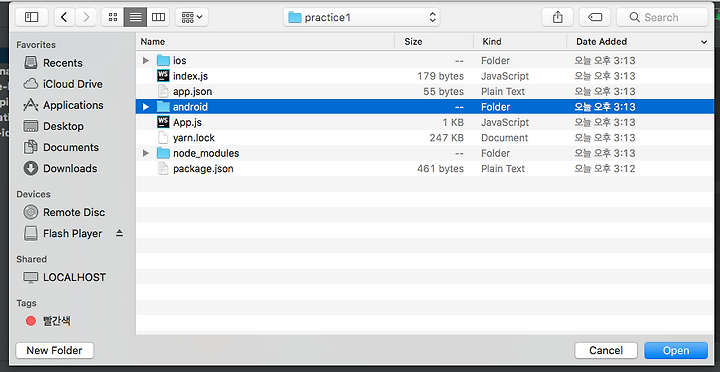720x372 pixels.
Task: Select Remote Disc device
Action: click(74, 212)
